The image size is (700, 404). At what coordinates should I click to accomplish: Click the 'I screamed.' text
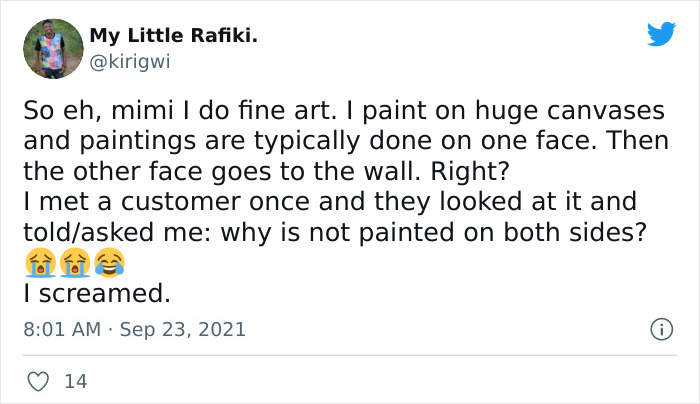97,295
